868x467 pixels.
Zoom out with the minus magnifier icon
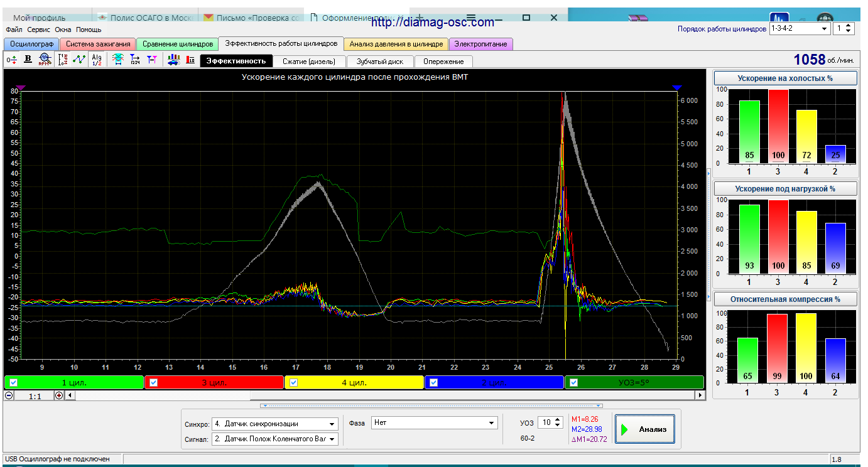[9, 396]
